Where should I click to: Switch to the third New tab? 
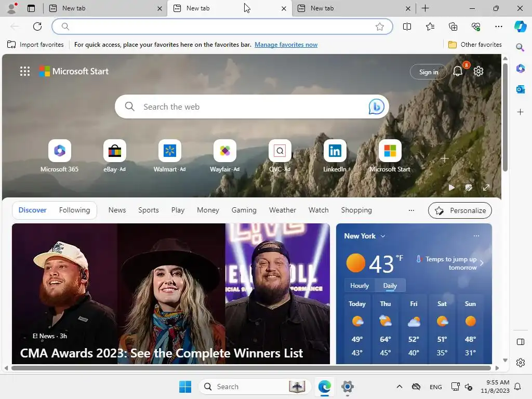tap(353, 8)
